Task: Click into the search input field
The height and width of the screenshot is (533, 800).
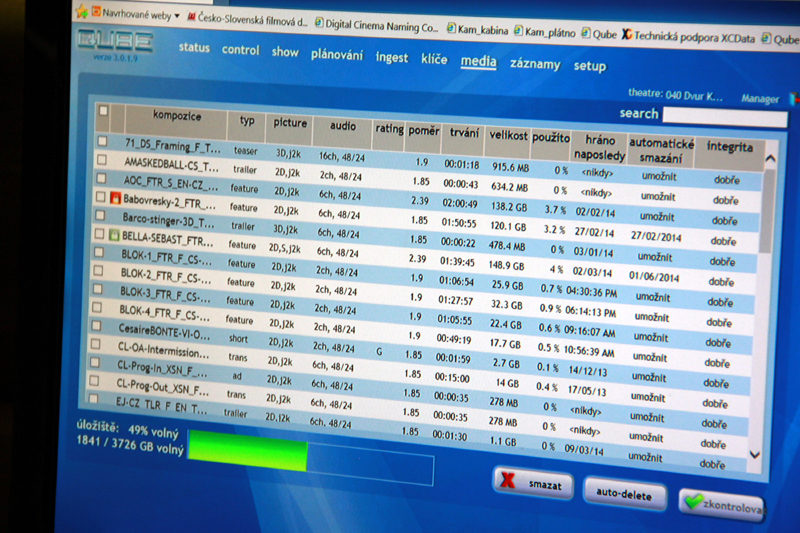Action: (x=724, y=119)
